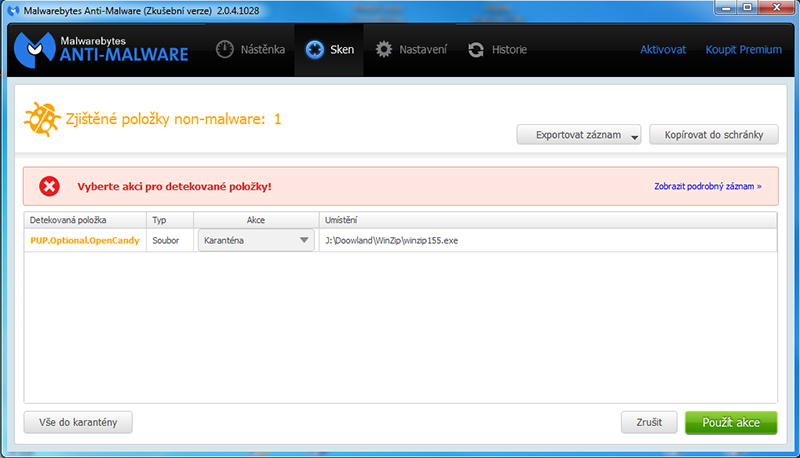Click the Sken scan radar icon
The width and height of the screenshot is (800, 458).
315,50
